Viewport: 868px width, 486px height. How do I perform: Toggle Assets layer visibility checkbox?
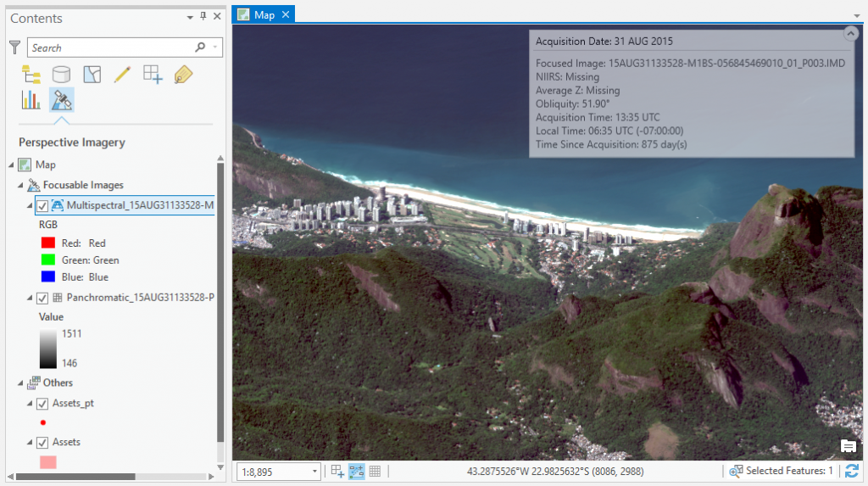pyautogui.click(x=42, y=443)
